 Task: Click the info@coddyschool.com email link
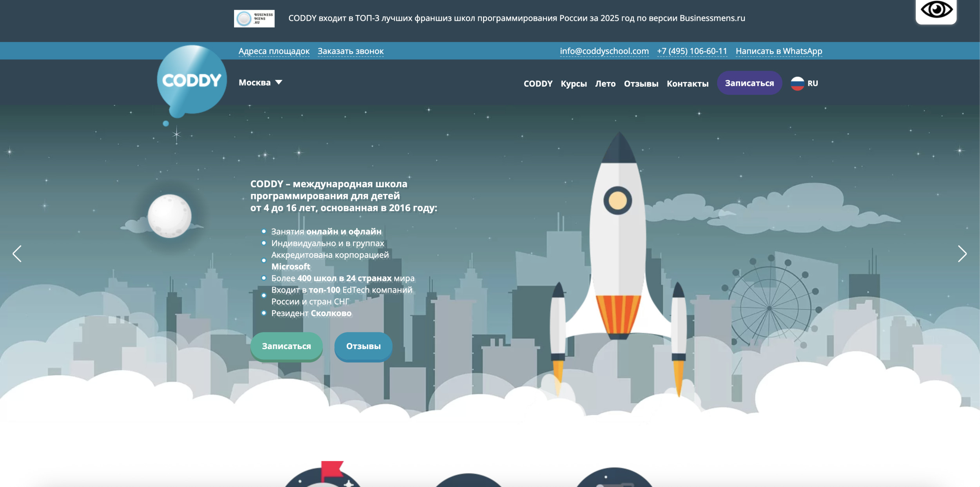pyautogui.click(x=604, y=51)
